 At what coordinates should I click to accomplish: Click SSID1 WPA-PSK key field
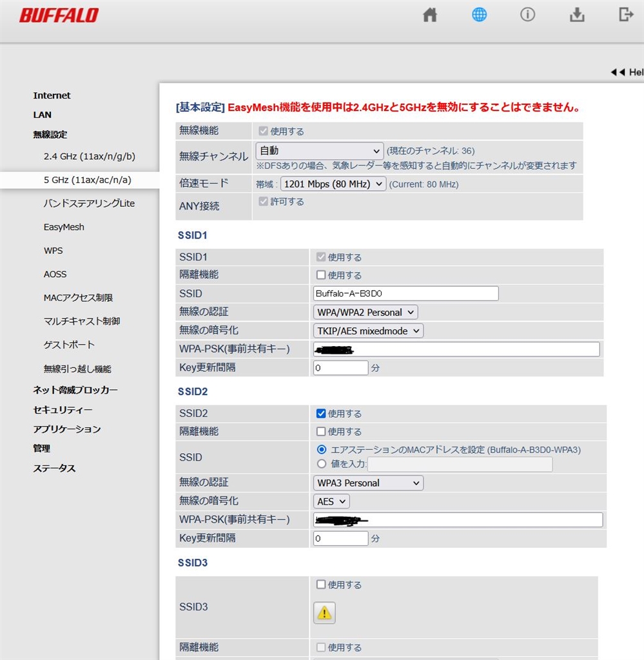tap(456, 349)
